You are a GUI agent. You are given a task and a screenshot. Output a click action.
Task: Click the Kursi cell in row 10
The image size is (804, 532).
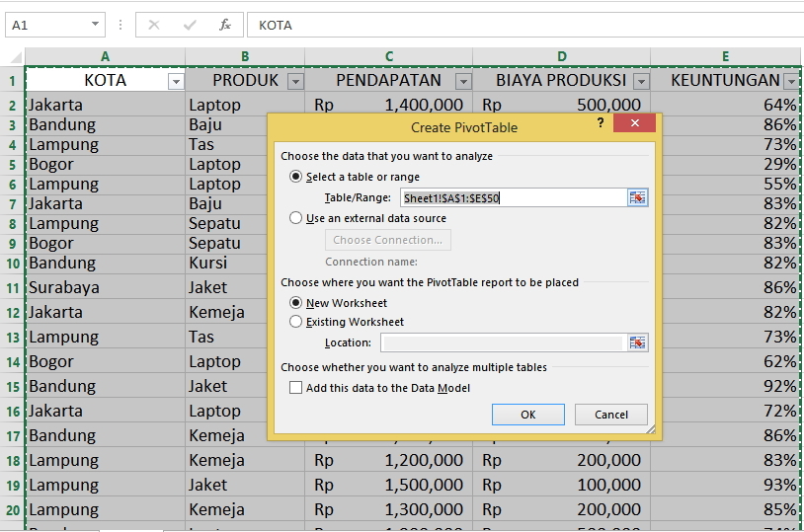tap(226, 263)
